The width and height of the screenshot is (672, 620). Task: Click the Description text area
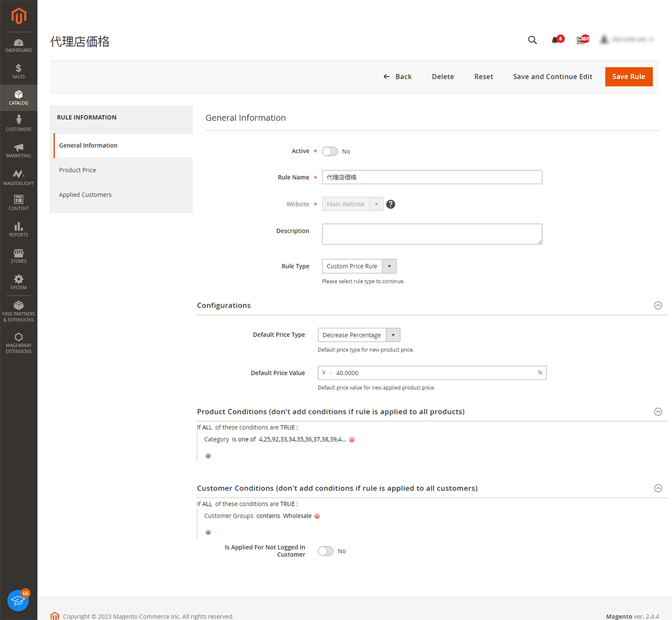pyautogui.click(x=432, y=234)
